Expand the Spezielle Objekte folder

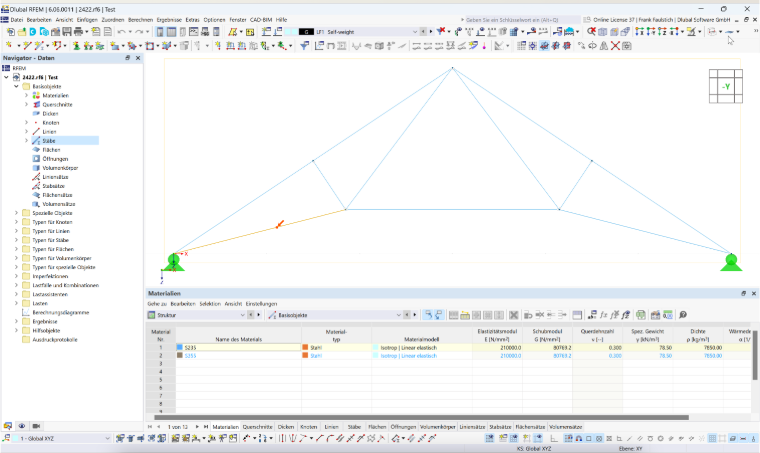pyautogui.click(x=16, y=213)
